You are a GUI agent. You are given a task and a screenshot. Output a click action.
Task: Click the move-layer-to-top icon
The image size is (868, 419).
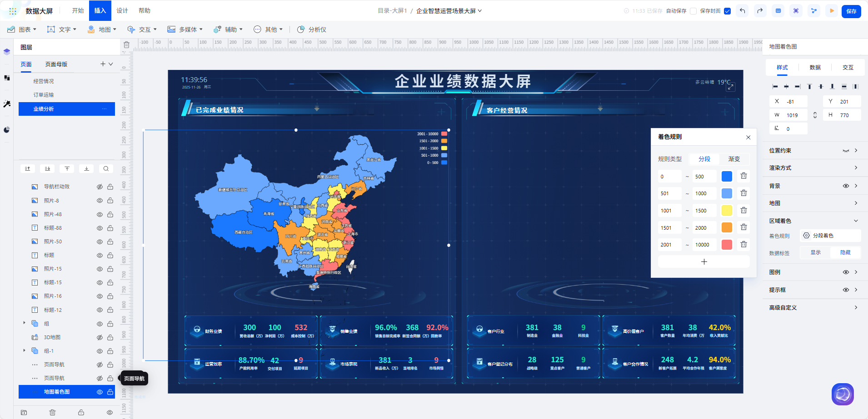click(x=67, y=168)
